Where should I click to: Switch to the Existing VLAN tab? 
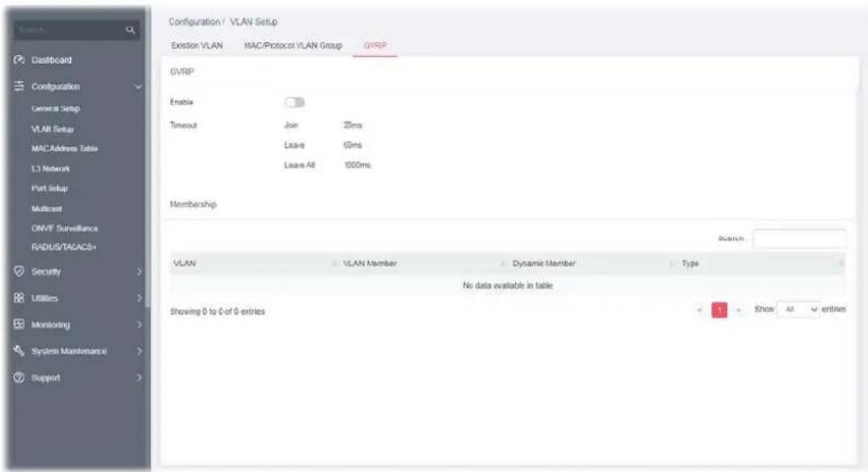click(x=197, y=45)
